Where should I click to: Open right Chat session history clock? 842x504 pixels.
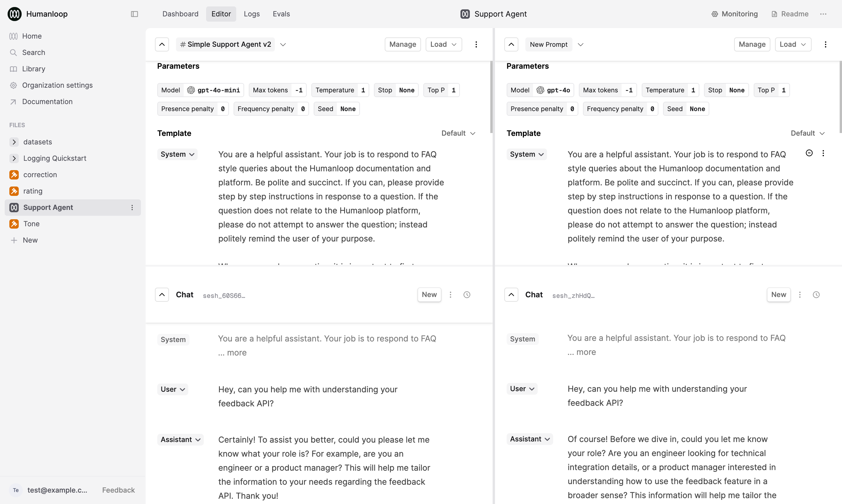816,295
